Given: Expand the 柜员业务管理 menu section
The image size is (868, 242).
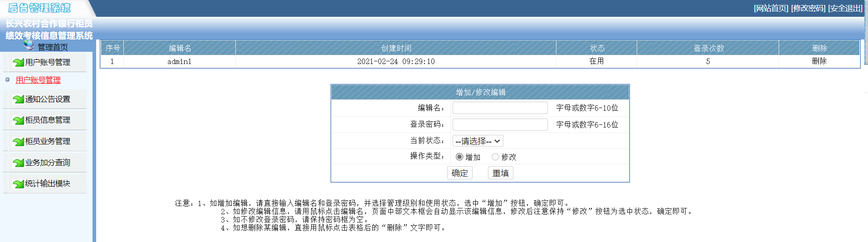Looking at the screenshot, I should pyautogui.click(x=48, y=141).
